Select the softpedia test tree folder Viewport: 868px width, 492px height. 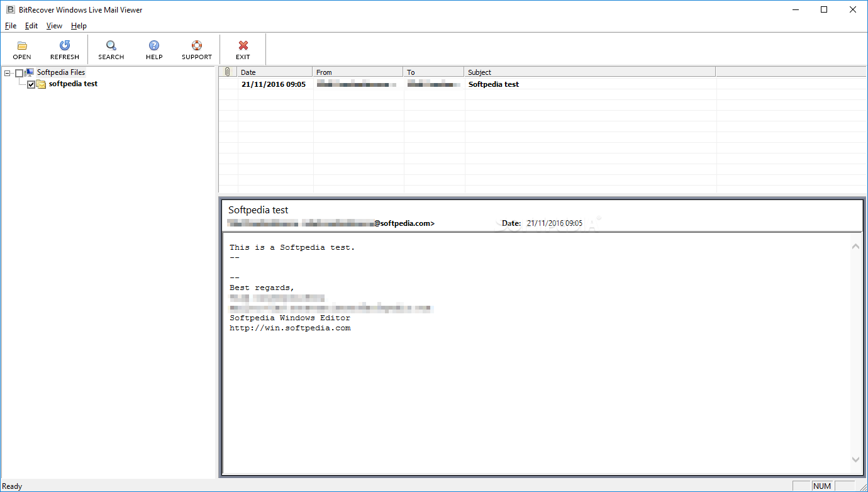coord(73,84)
